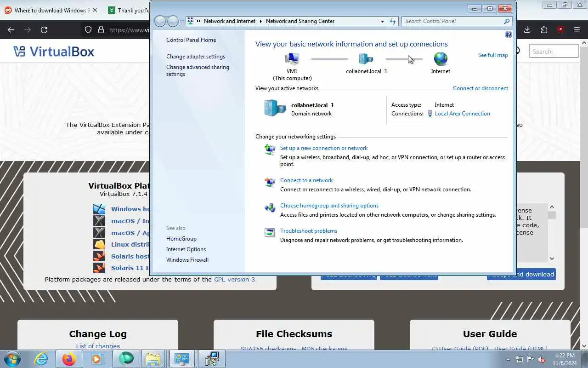This screenshot has height=368, width=588.
Task: Open Windows Firewall under See also
Action: [187, 260]
